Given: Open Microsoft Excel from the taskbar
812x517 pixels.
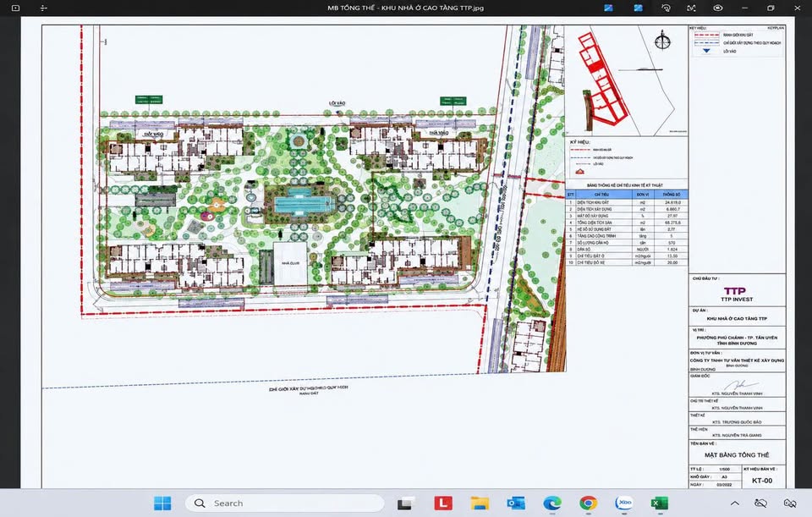Looking at the screenshot, I should click(659, 503).
